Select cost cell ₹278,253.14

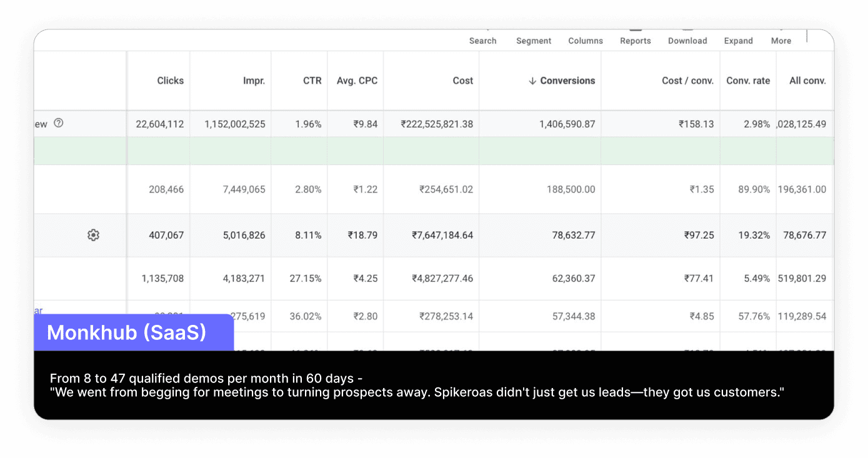(446, 316)
